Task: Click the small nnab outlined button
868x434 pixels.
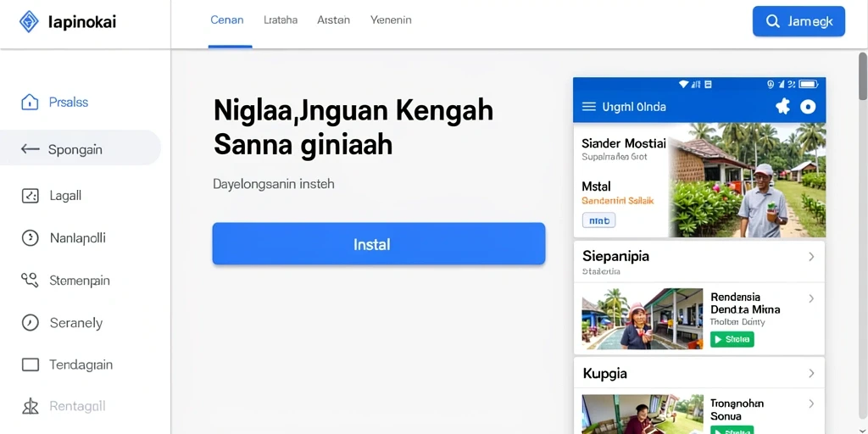Action: (599, 220)
